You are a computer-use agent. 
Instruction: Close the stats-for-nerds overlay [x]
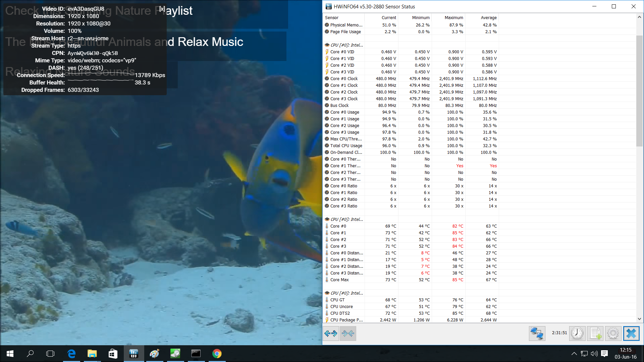tap(162, 9)
